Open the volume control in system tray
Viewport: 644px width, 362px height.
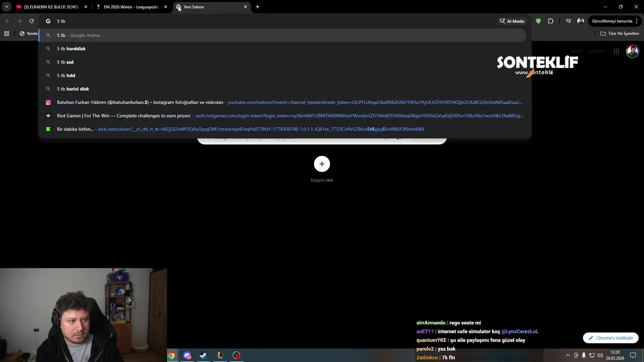click(600, 355)
